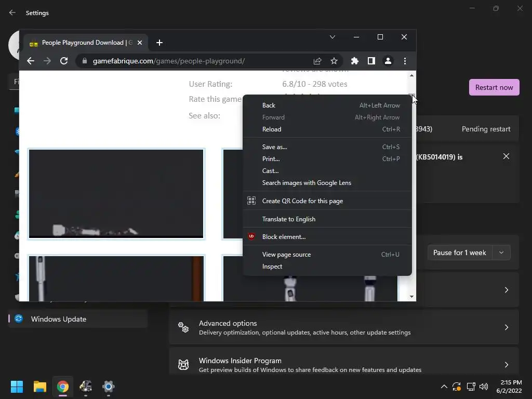Screen dimensions: 532x399
Task: Open File Explorer from the taskbar
Action: point(39,387)
